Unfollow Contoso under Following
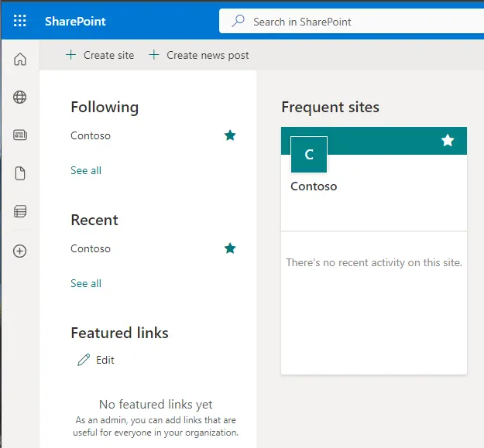484x448 pixels. (x=230, y=135)
